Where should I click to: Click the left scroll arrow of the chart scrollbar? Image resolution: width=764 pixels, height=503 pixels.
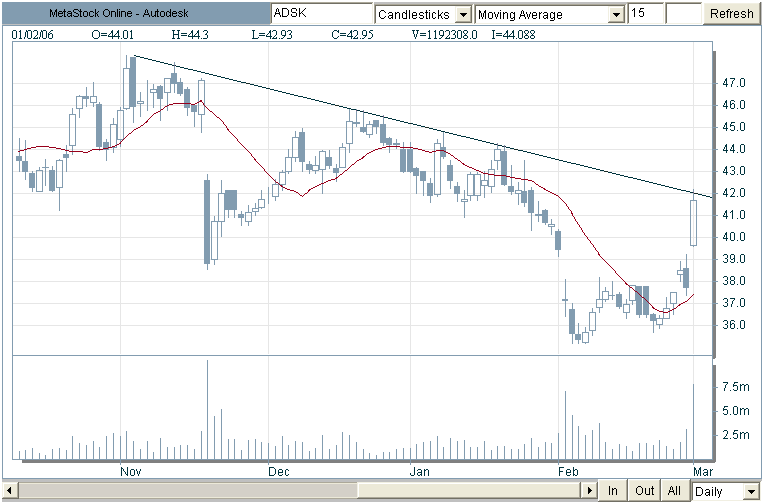[x=10, y=490]
